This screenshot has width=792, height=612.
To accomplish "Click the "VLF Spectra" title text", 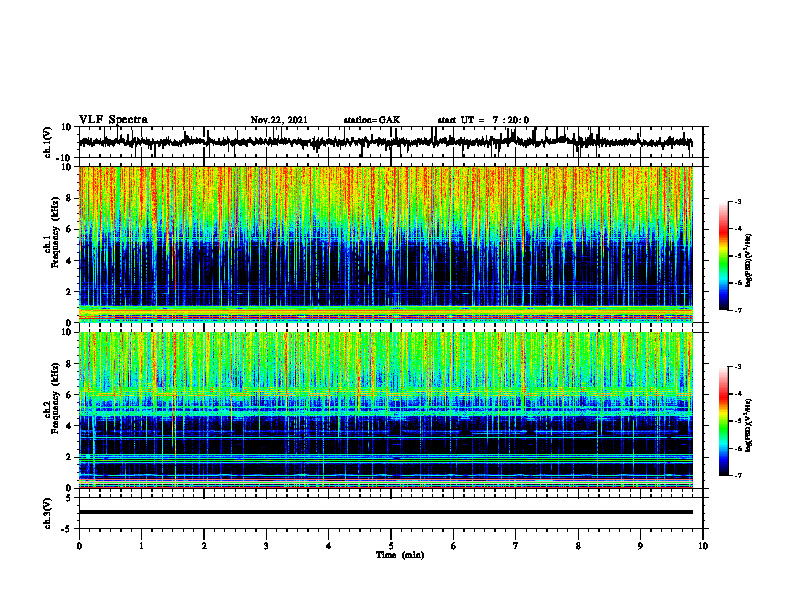I will pos(113,120).
